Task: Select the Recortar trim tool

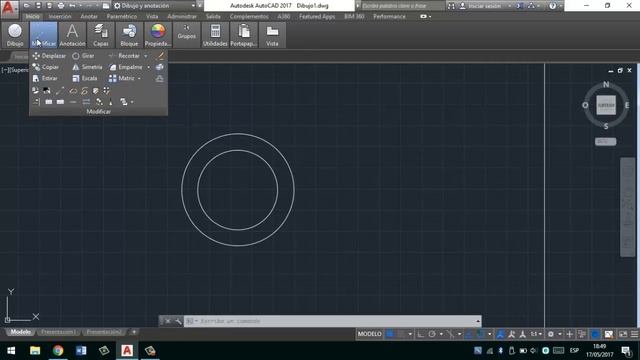Action: pyautogui.click(x=124, y=56)
